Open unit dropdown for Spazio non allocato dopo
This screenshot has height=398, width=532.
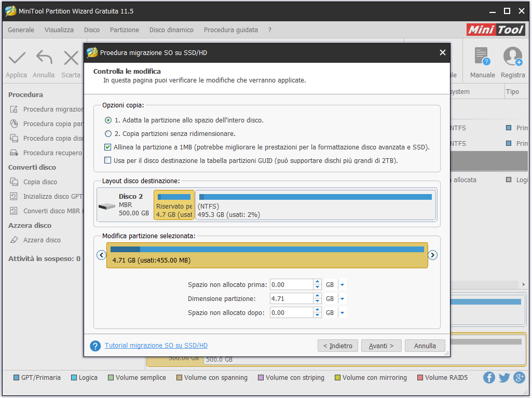coord(342,313)
